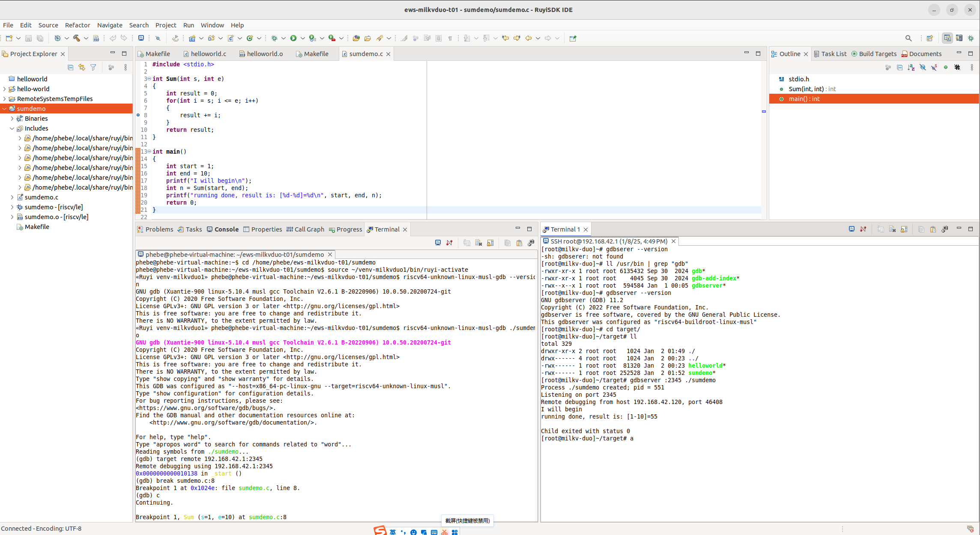Click code line 19 printf statement
Image resolution: width=980 pixels, height=535 pixels.
(x=274, y=195)
